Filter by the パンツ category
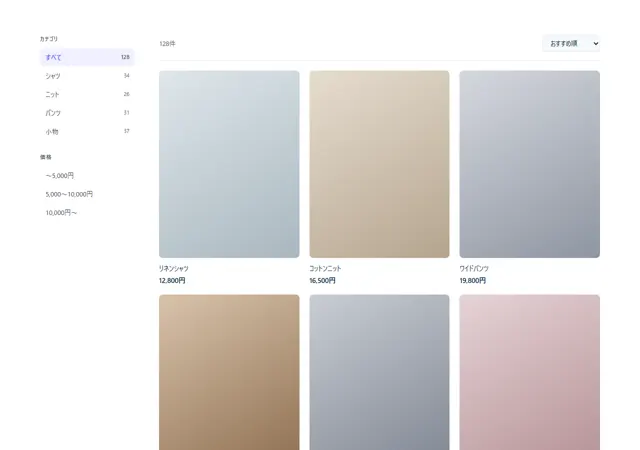The image size is (640, 450). coord(87,113)
